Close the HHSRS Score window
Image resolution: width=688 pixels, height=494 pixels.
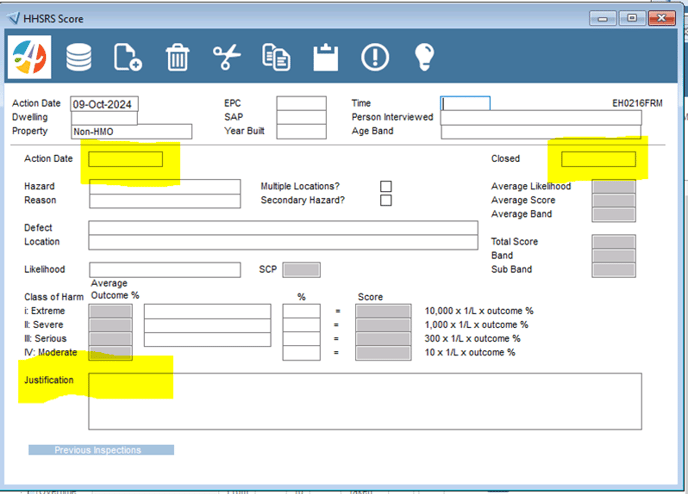[662, 19]
